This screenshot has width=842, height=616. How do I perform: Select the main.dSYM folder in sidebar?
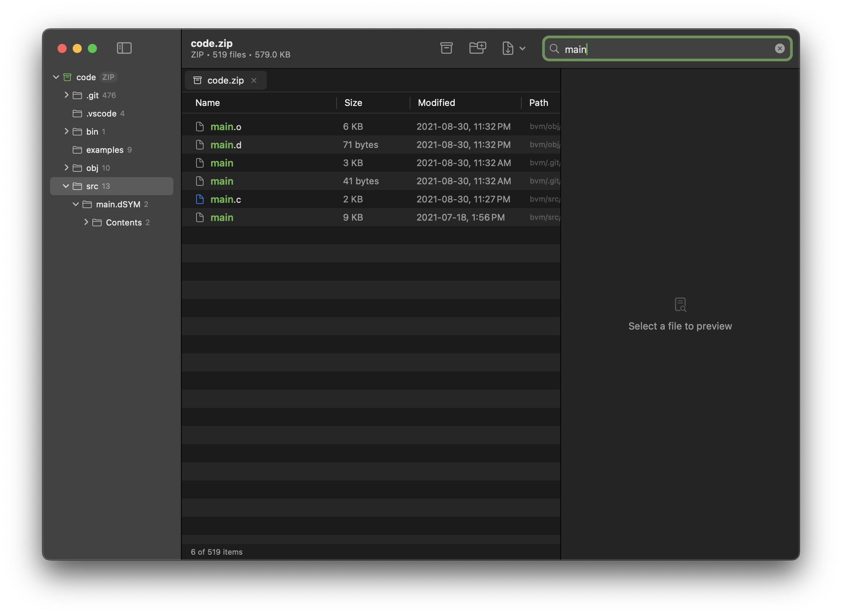tap(112, 204)
